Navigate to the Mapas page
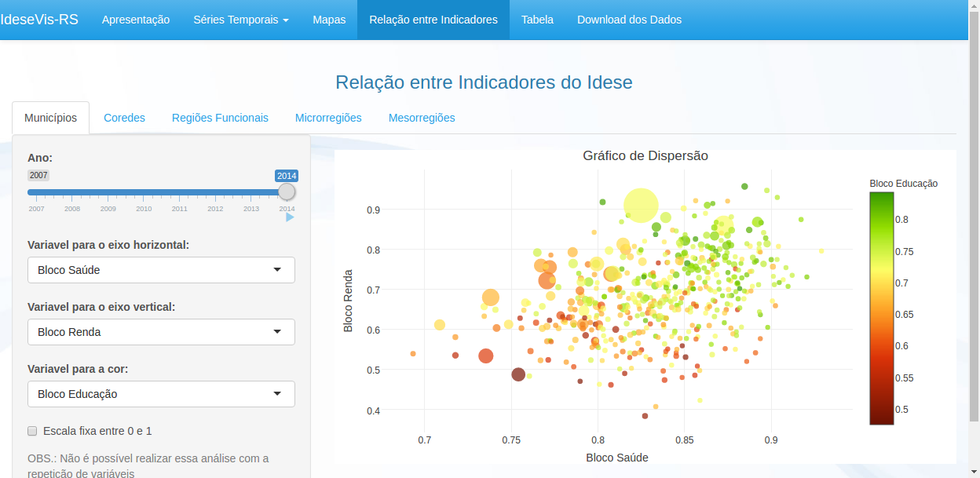This screenshot has height=478, width=980. [329, 19]
